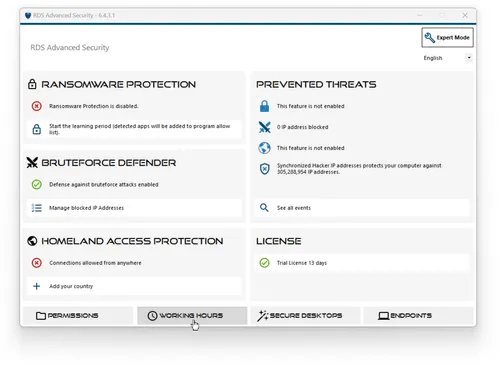Open the Endpoints tab

418,315
